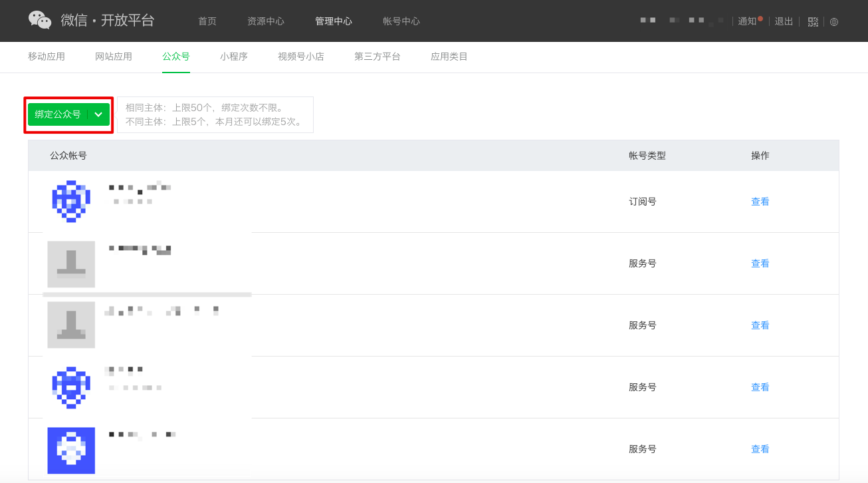Go to 首页 in the top navigation
868x483 pixels.
(207, 21)
